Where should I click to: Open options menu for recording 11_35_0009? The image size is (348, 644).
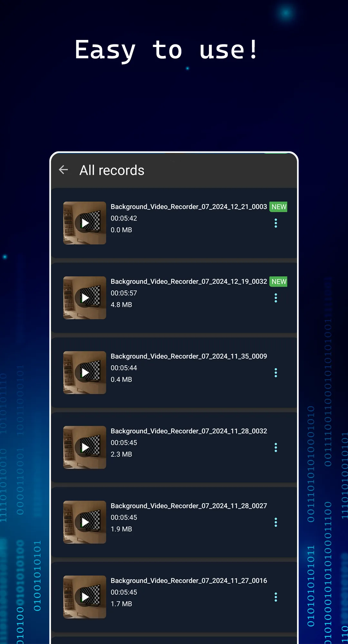[x=276, y=373]
